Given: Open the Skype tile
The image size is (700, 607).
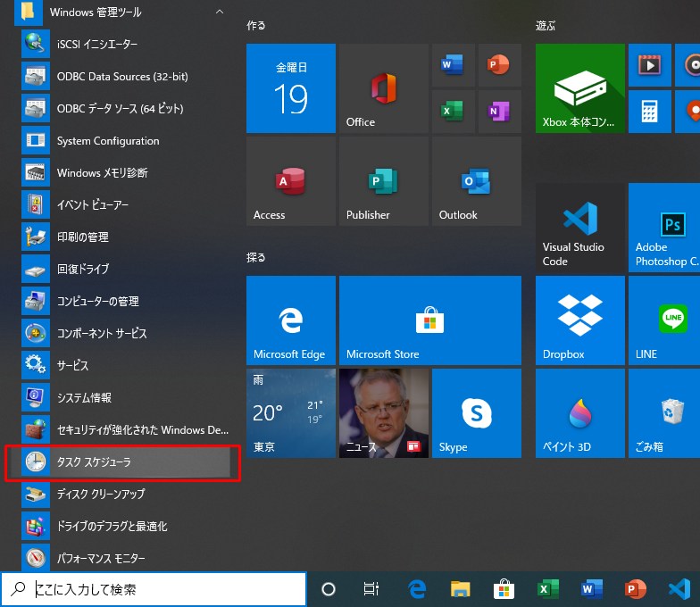Looking at the screenshot, I should 476,413.
